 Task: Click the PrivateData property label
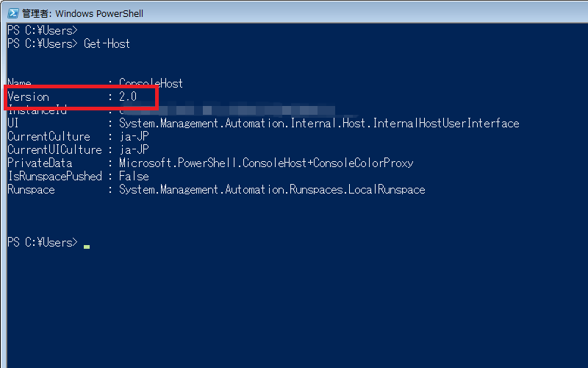(x=40, y=163)
